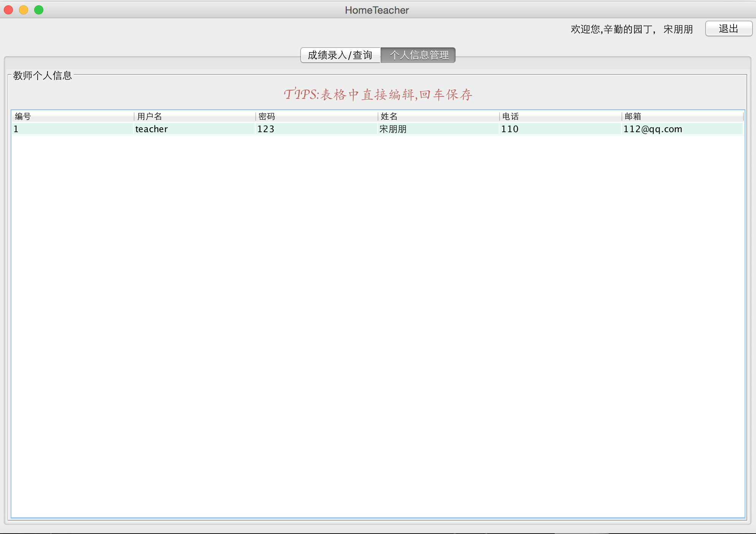Click the 用户名 column header
This screenshot has height=534, width=756.
(195, 116)
